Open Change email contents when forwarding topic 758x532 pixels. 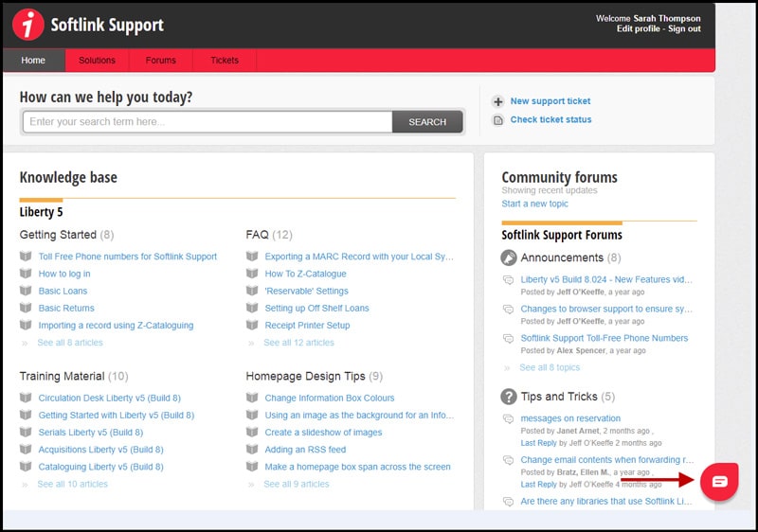[607, 460]
